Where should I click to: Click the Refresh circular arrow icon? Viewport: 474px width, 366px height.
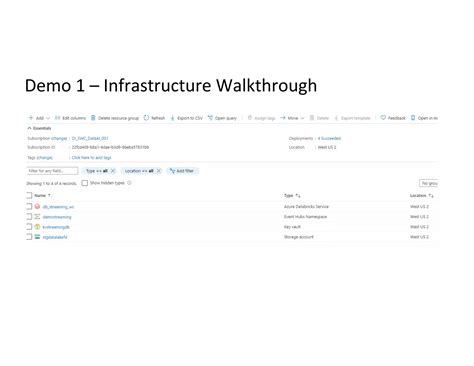click(146, 118)
